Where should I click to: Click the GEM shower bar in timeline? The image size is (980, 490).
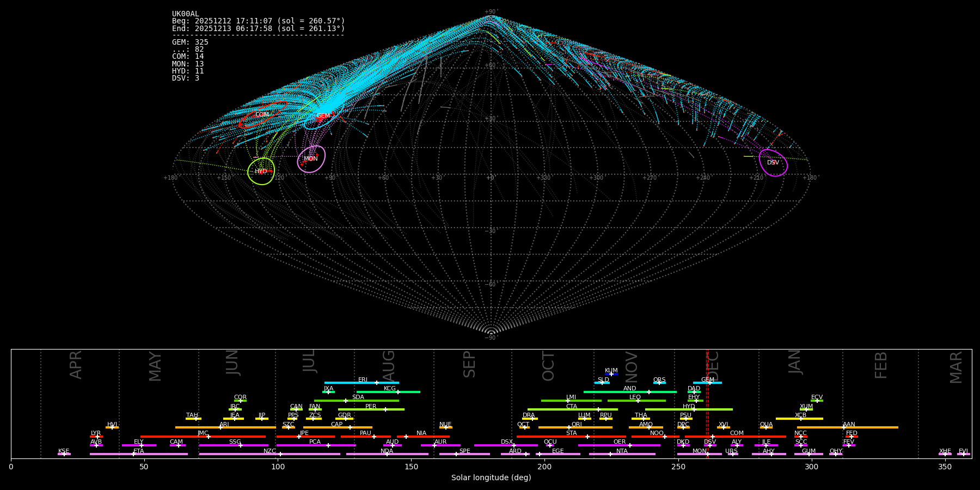[707, 383]
